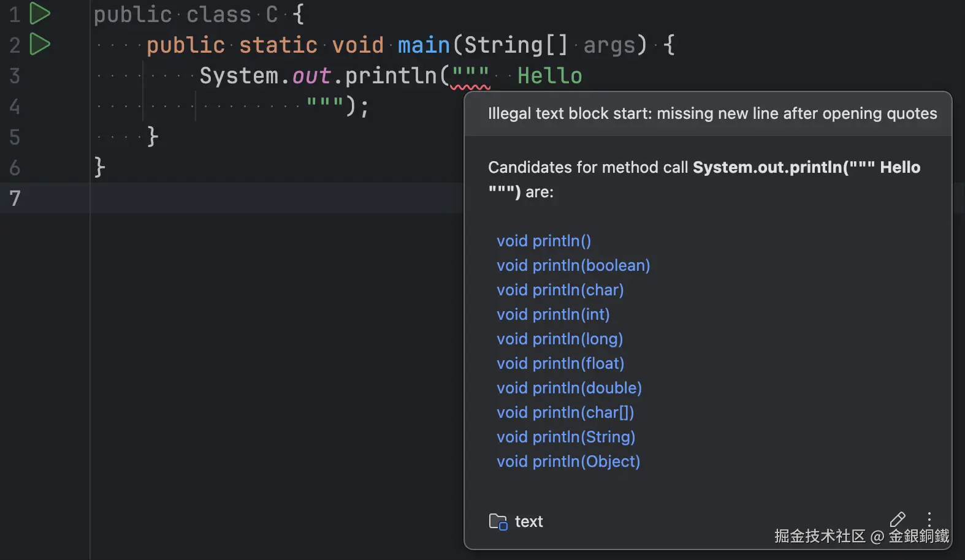Click the run icon beside class C

(x=40, y=13)
